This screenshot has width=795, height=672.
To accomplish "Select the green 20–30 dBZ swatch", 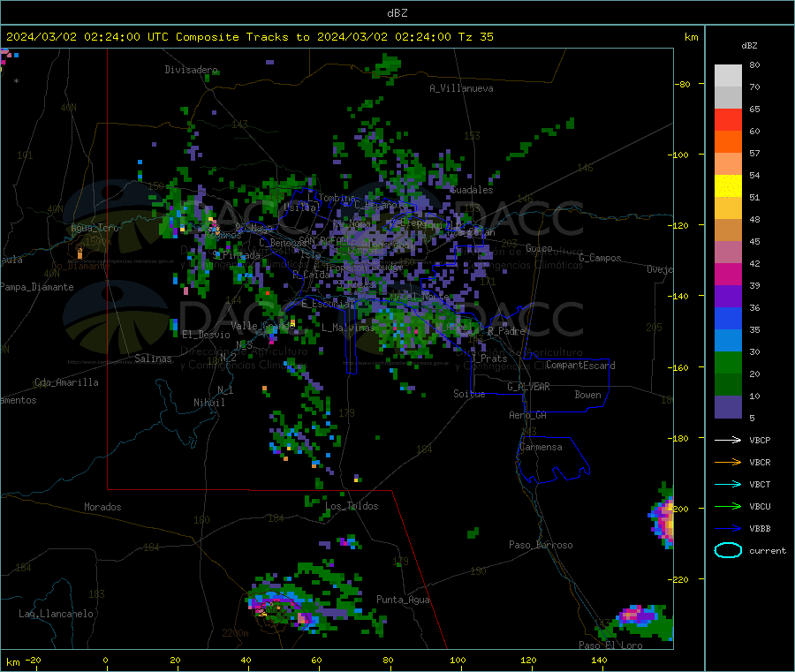I will [728, 362].
